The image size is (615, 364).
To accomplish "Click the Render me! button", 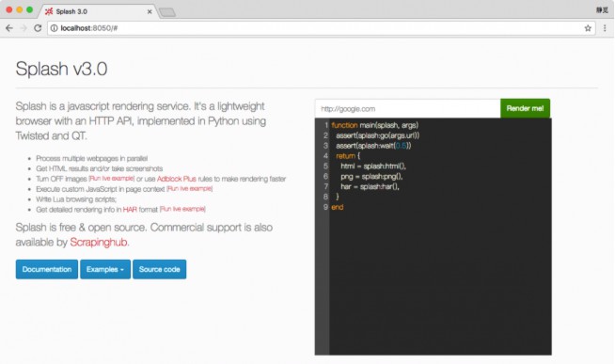I will [x=525, y=108].
